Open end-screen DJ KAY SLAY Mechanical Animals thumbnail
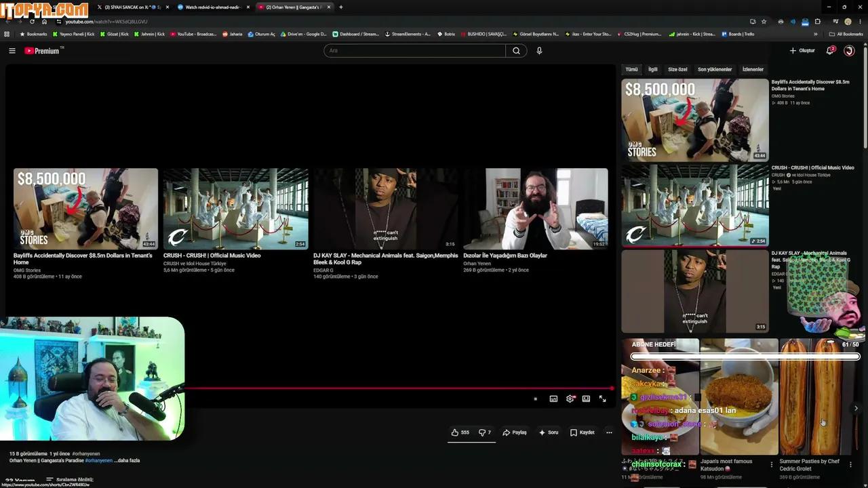This screenshot has height=488, width=868. [385, 209]
